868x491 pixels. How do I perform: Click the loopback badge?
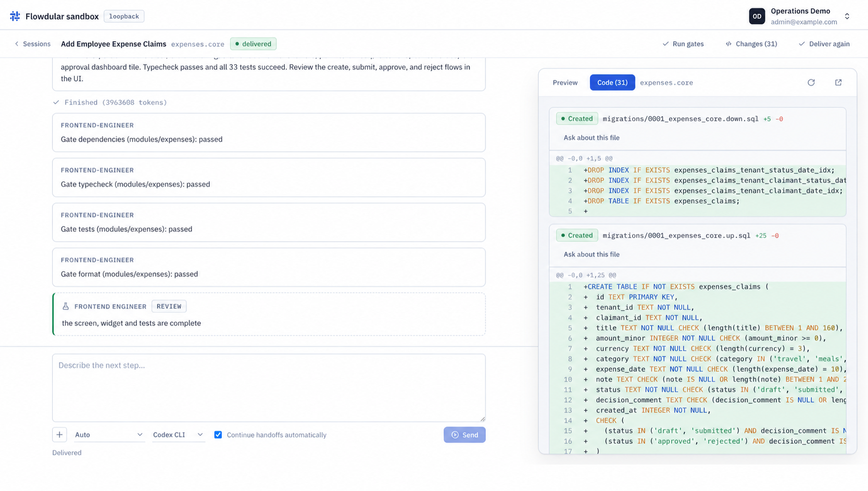[124, 16]
